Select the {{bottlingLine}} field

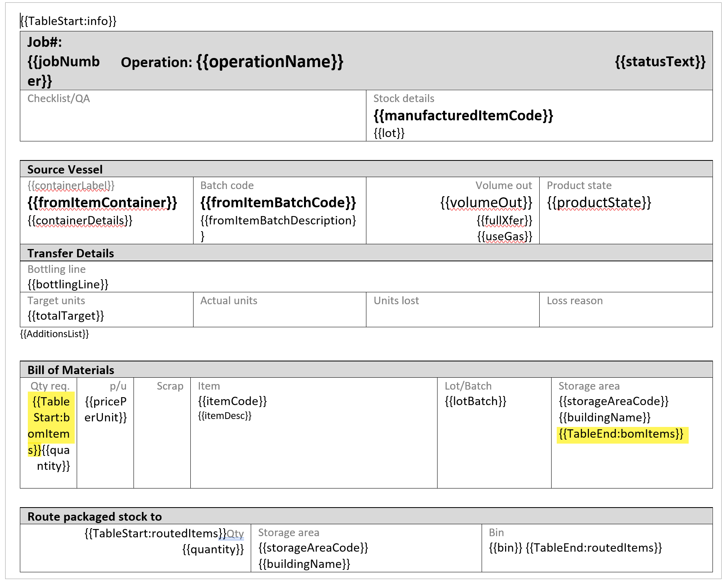(68, 284)
